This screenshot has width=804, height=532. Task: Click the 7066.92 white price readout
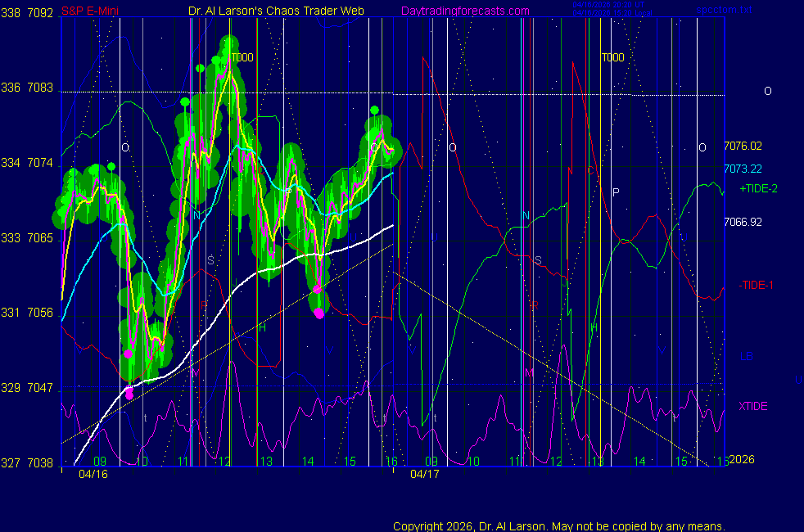click(743, 222)
